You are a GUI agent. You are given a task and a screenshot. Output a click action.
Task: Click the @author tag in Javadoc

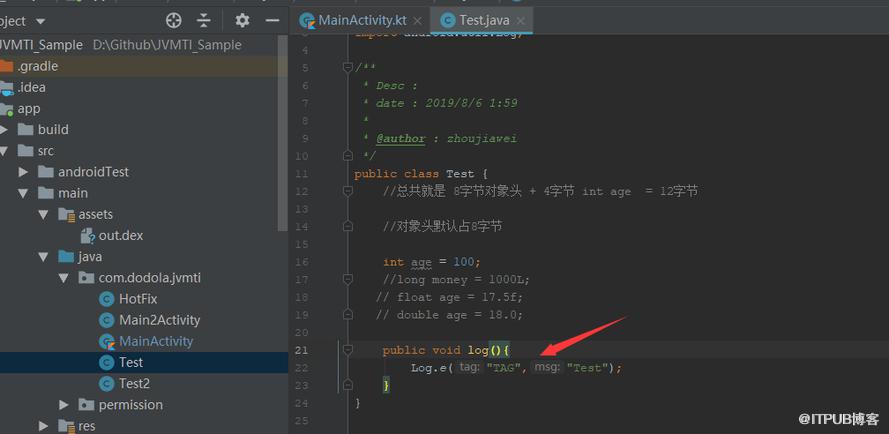(x=401, y=138)
